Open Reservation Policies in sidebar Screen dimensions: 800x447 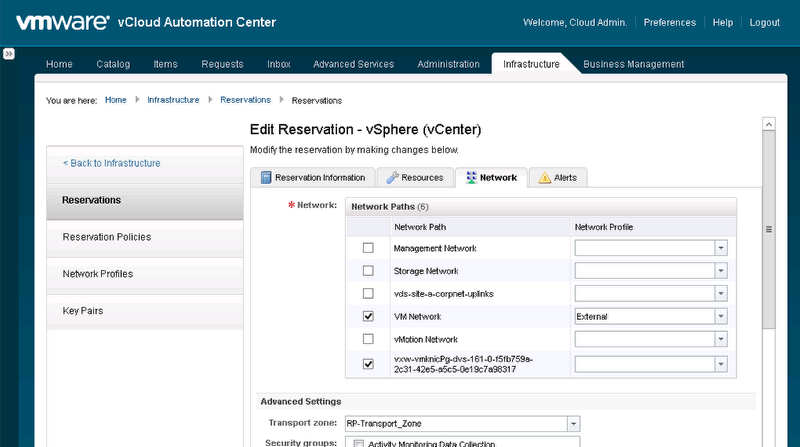145,237
